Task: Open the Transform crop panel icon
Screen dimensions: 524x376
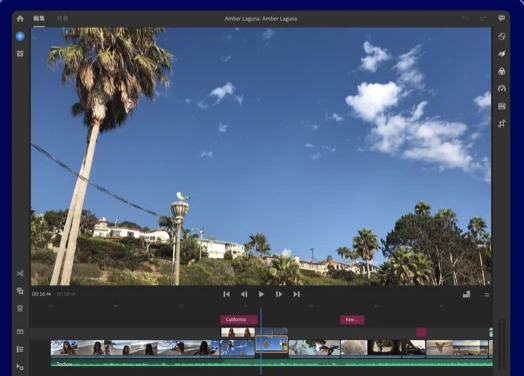Action: pos(502,124)
